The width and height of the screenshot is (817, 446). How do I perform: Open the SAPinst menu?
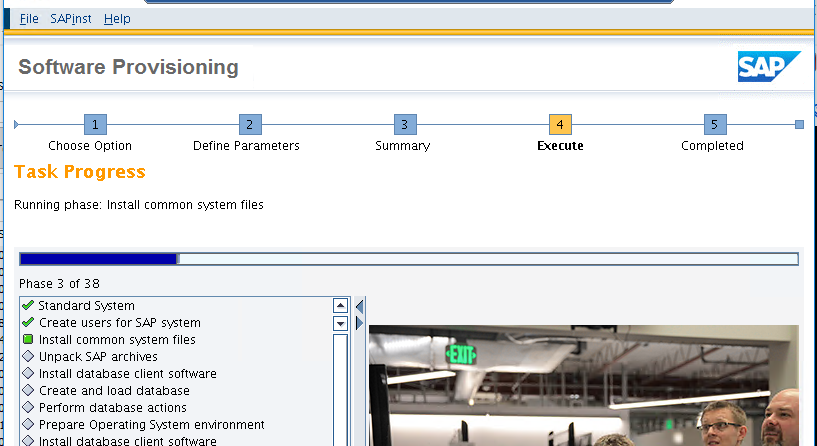click(70, 19)
